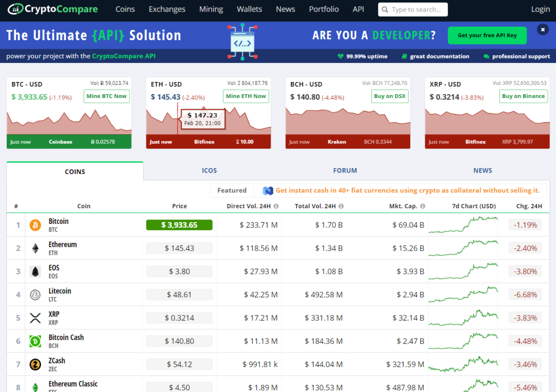Sort by the Price column header

pos(179,206)
